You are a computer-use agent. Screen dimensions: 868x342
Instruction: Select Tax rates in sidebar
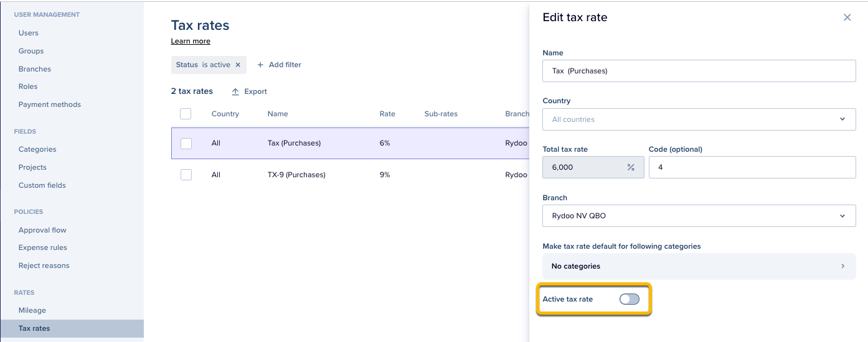tap(72, 328)
